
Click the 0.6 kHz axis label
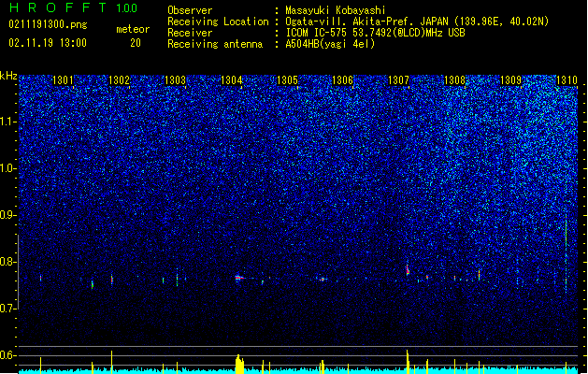8,355
